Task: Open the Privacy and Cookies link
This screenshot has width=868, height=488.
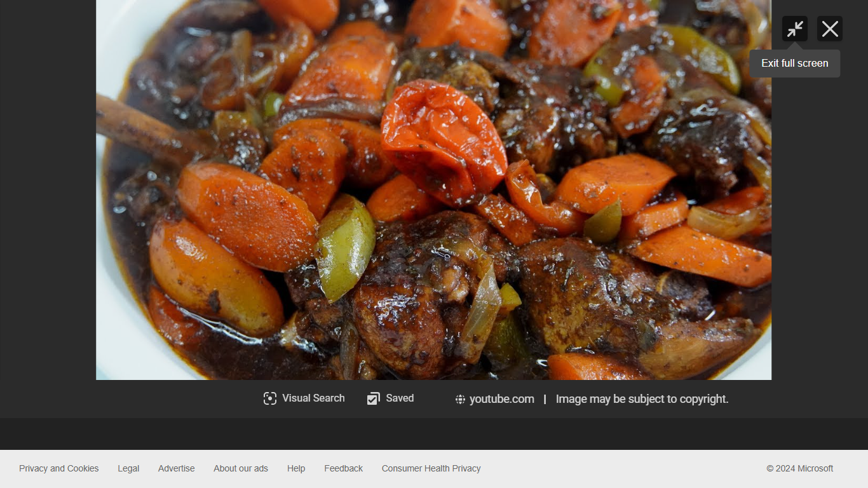Action: [x=58, y=468]
